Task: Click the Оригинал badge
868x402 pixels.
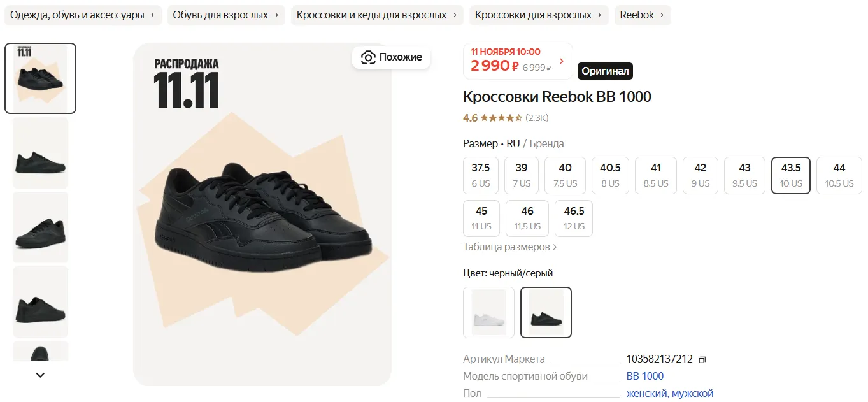Action: click(605, 71)
